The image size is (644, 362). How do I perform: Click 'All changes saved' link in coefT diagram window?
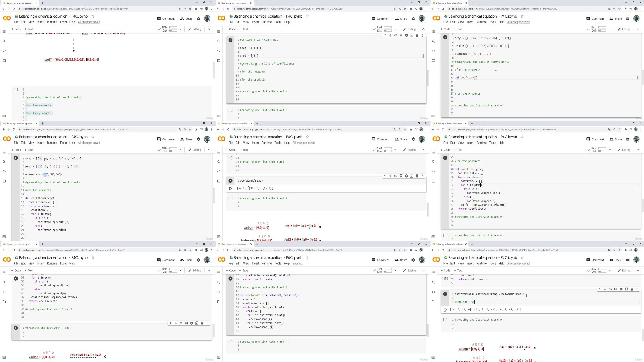[89, 22]
